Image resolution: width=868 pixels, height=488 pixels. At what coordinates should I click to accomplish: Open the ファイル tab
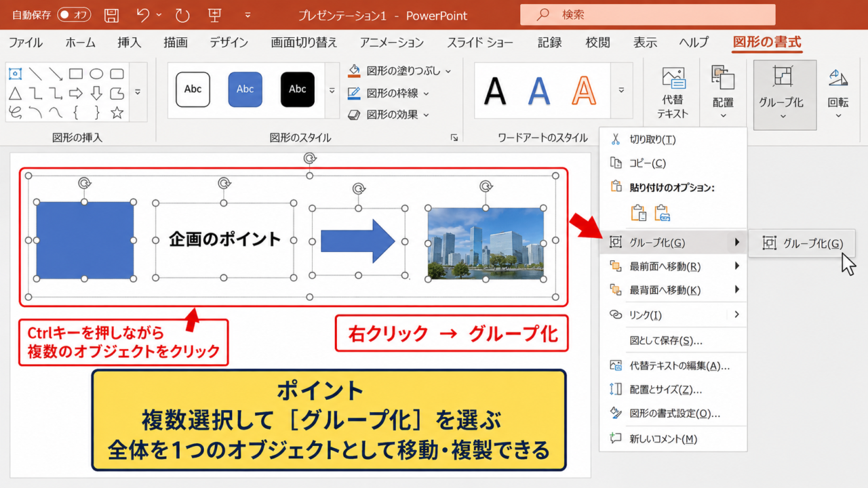click(26, 43)
